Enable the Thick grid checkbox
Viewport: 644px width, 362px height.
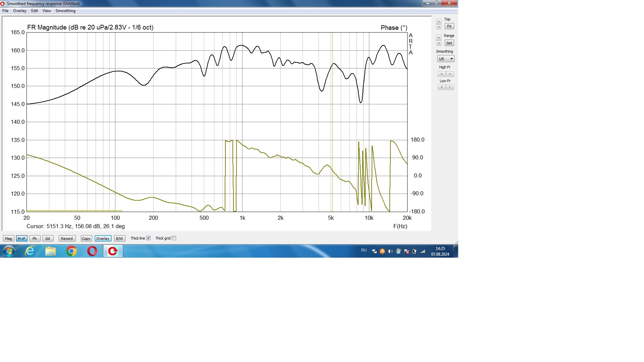[x=174, y=238]
